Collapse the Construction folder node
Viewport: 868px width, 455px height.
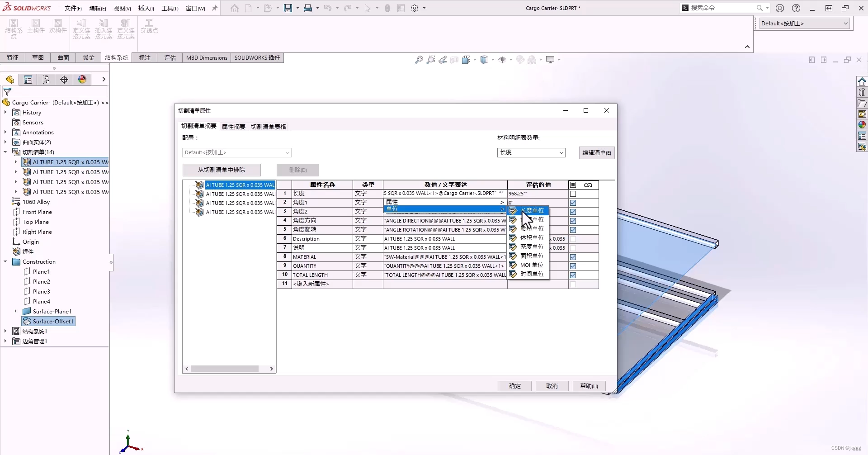click(5, 261)
